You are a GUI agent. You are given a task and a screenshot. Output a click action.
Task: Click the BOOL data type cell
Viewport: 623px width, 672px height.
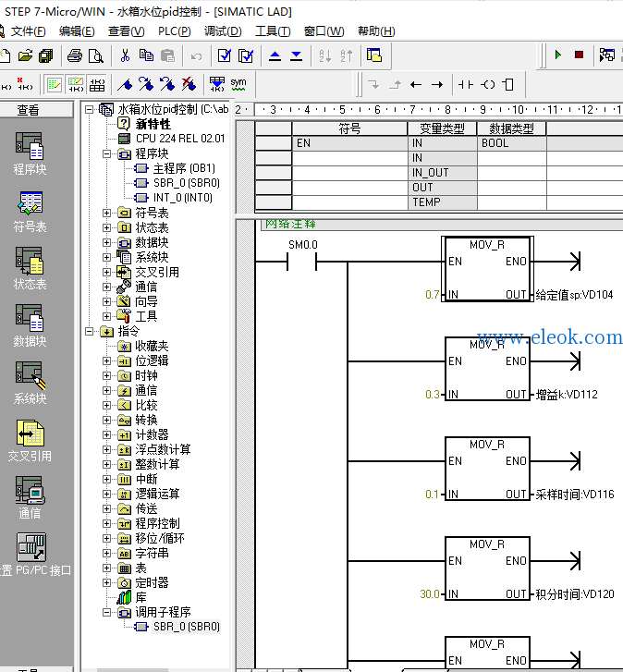511,143
